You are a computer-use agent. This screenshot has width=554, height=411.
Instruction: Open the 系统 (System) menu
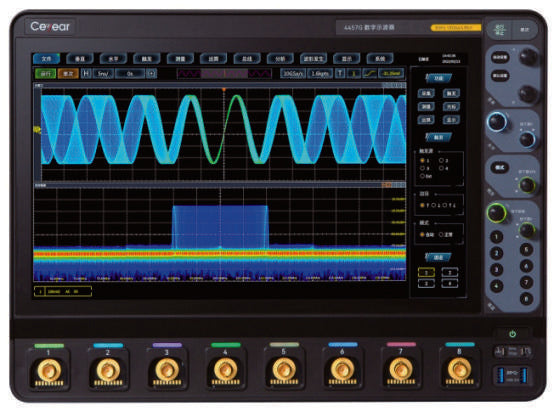tap(380, 59)
